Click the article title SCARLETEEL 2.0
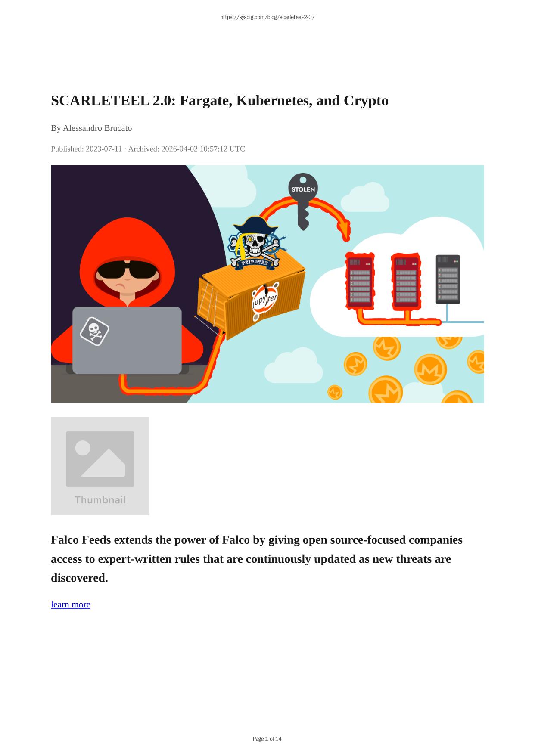535x756 pixels. pos(220,101)
